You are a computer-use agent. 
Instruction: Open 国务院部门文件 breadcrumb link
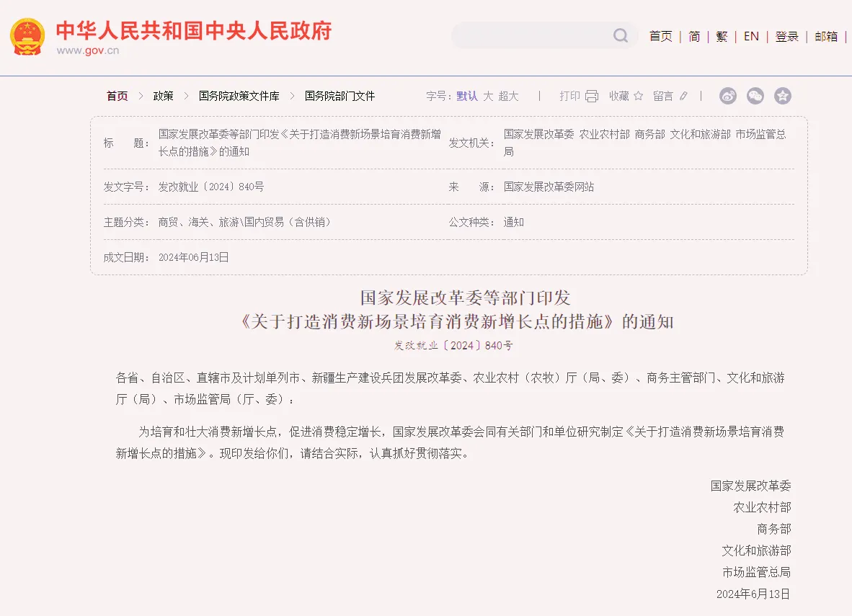pos(340,96)
